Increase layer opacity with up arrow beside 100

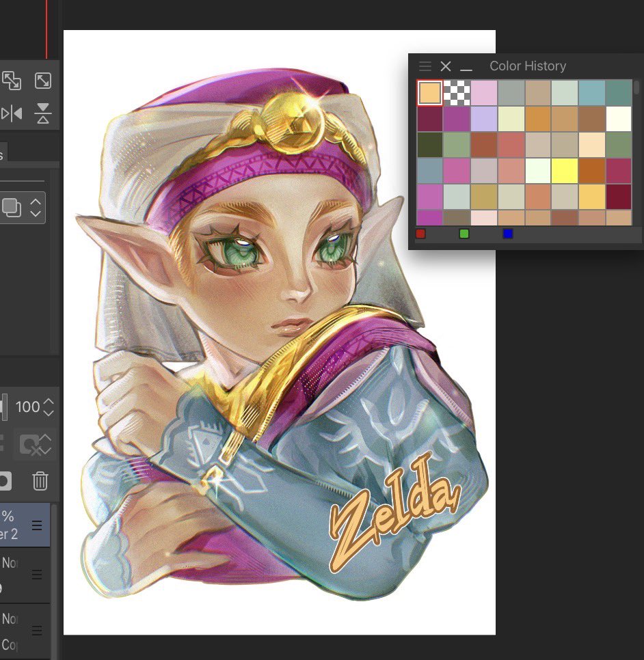click(x=49, y=401)
